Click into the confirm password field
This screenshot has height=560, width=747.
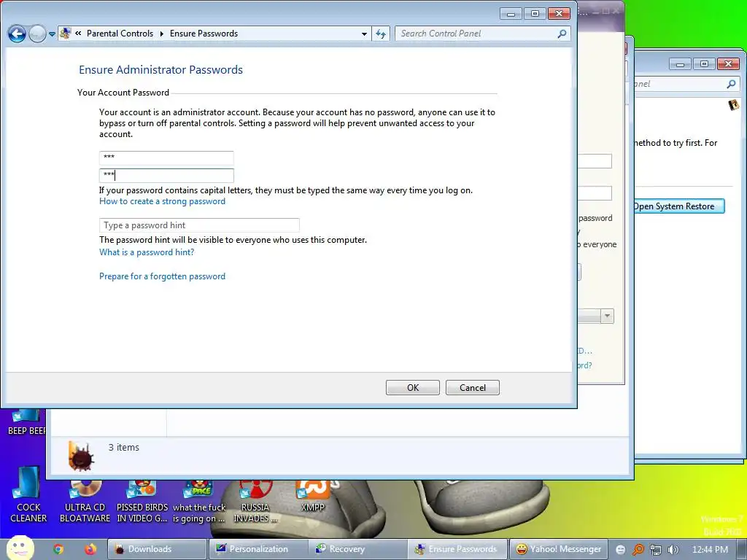pyautogui.click(x=166, y=175)
